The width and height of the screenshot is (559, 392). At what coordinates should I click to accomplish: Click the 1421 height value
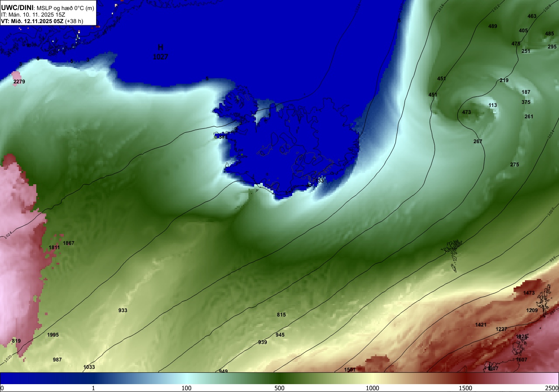481,325
